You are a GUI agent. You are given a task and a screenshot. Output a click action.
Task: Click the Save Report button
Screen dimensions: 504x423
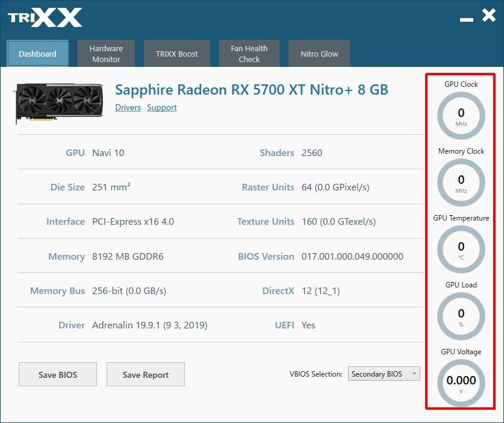tap(146, 374)
